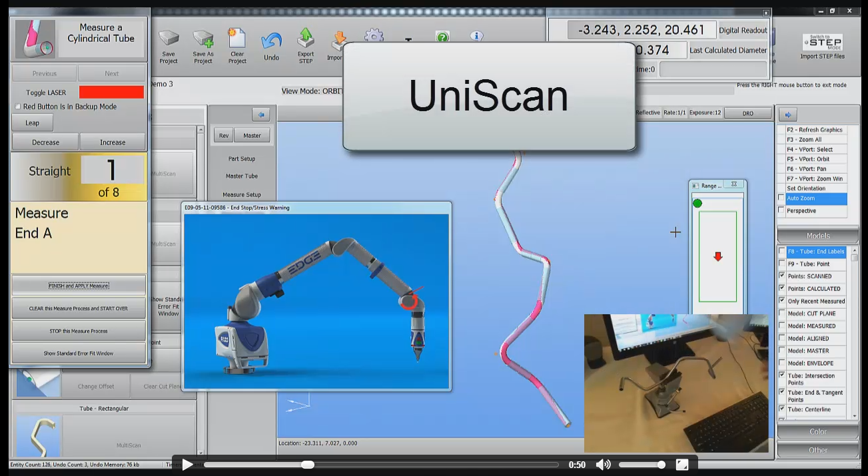Click Switch to STEP Mode icon

[x=822, y=42]
